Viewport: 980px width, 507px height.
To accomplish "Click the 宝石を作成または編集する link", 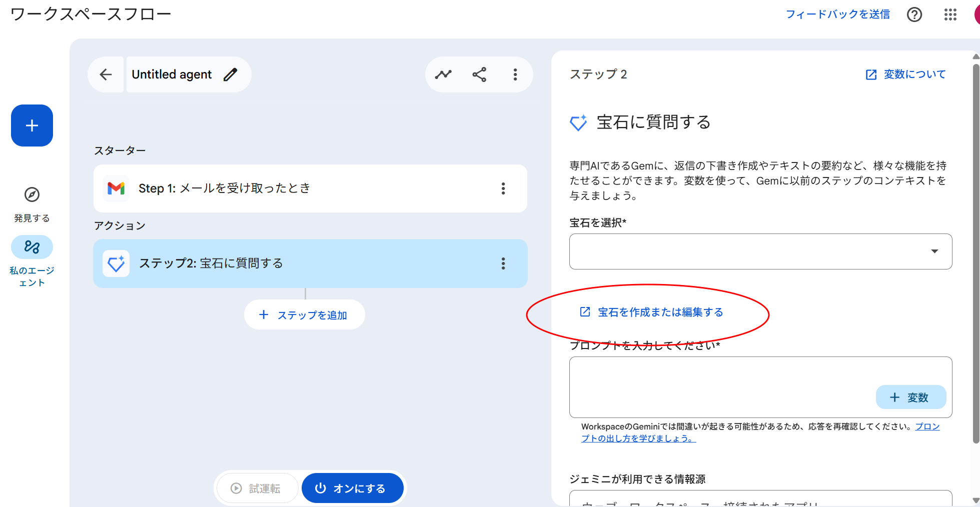I will pyautogui.click(x=660, y=312).
